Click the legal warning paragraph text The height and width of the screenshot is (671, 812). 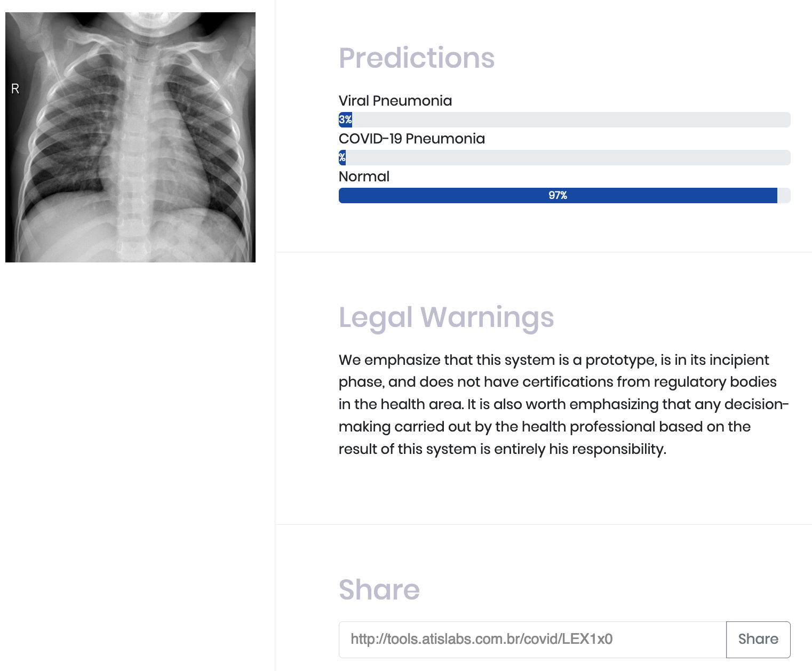(563, 404)
